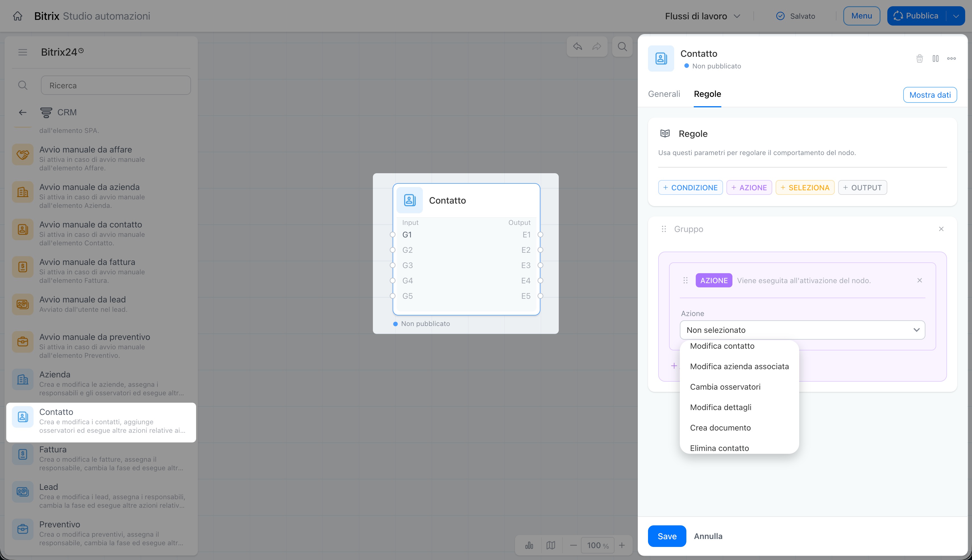Viewport: 972px width, 560px height.
Task: Click the pause icon in Contatto panel header
Action: click(935, 58)
